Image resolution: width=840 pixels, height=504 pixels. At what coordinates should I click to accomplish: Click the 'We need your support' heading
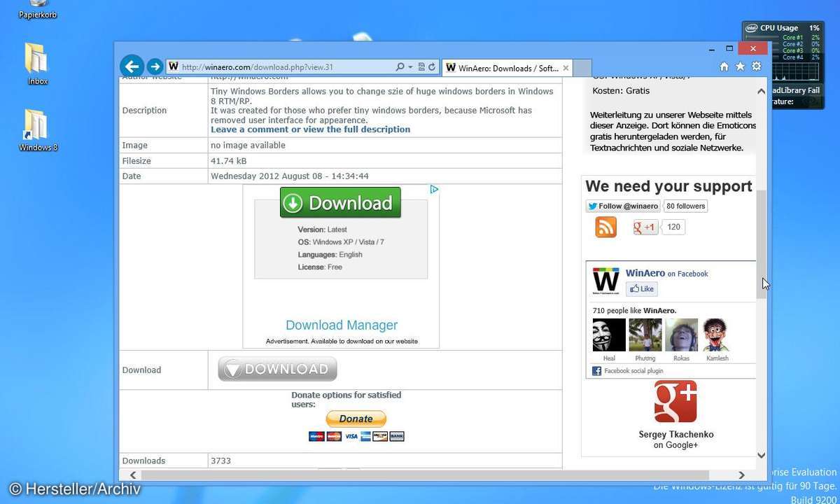[x=668, y=186]
